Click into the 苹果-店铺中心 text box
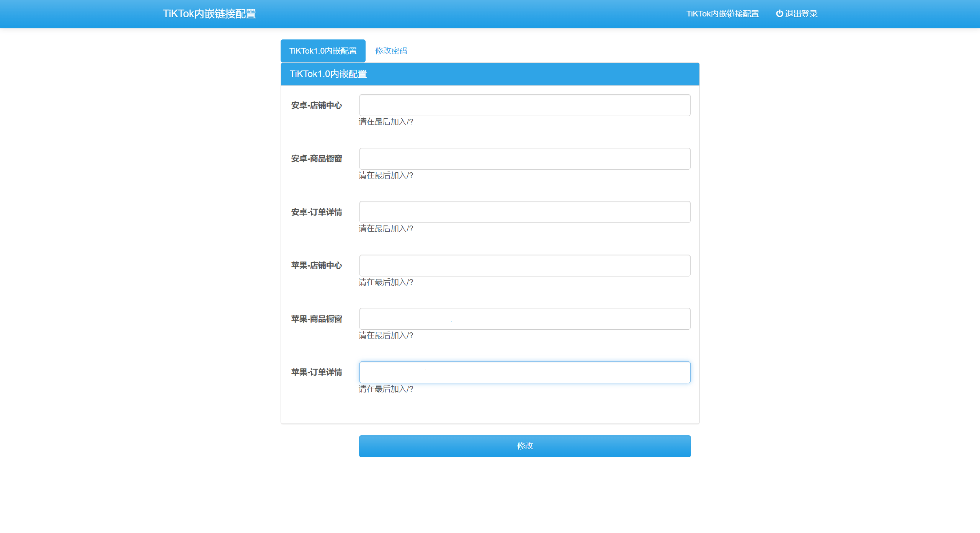 click(x=524, y=265)
